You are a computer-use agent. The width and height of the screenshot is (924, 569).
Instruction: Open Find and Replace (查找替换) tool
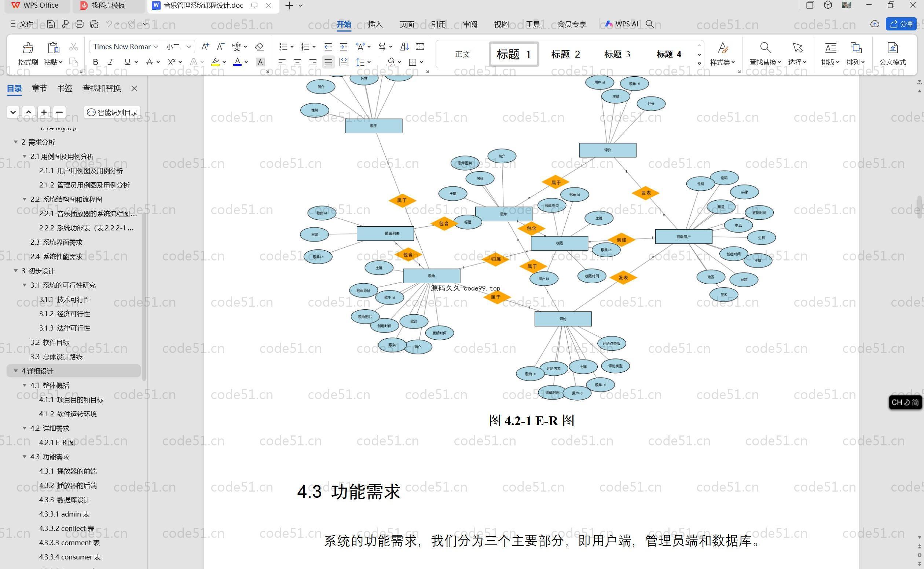[x=765, y=54]
